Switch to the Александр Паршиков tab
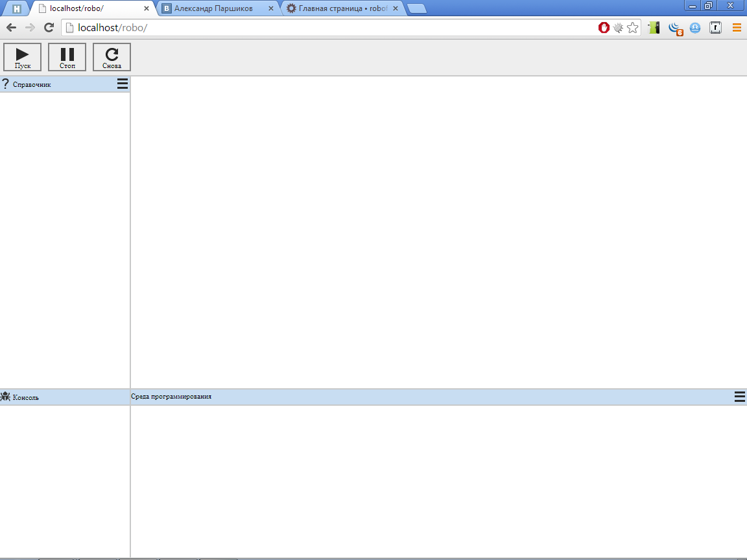This screenshot has width=747, height=560. (218, 8)
